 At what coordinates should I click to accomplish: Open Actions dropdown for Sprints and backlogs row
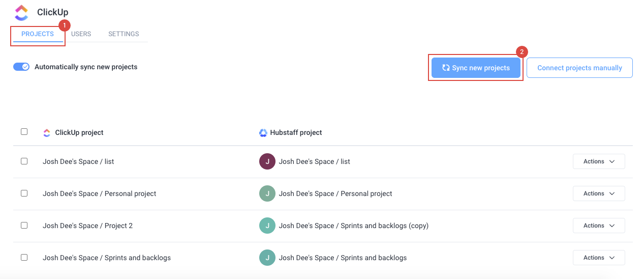(x=599, y=258)
